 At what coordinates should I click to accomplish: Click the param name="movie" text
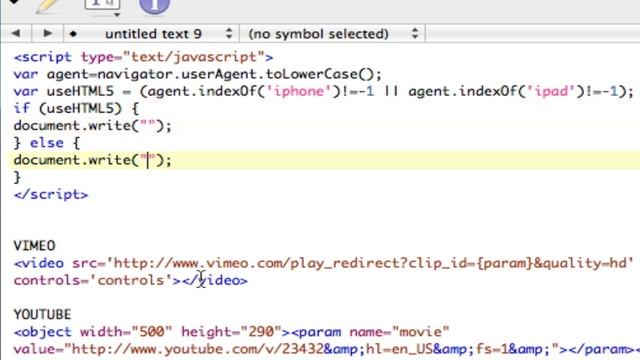point(370,332)
